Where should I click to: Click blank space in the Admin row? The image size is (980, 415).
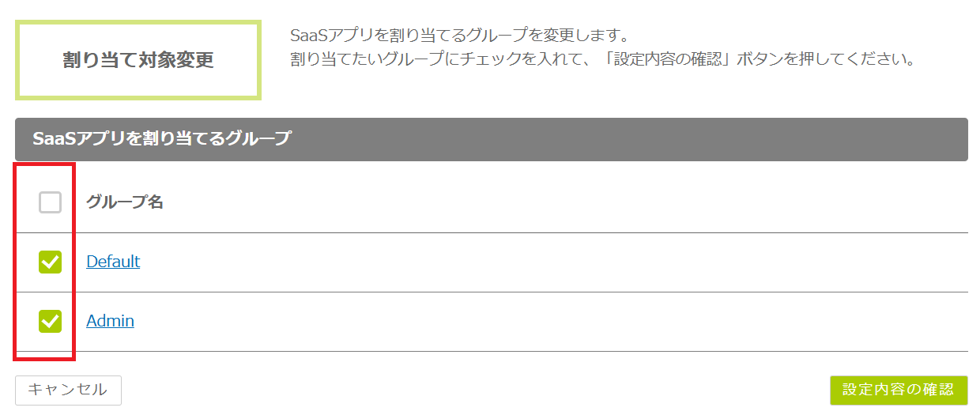pos(553,321)
